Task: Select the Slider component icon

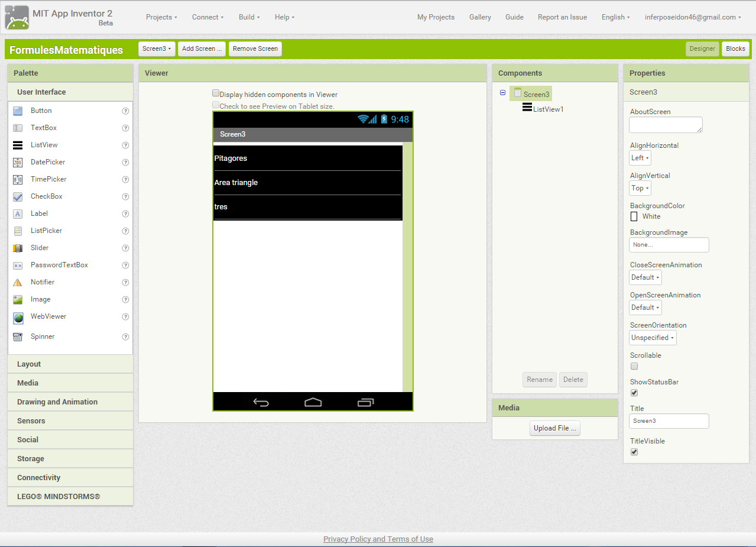Action: click(18, 248)
